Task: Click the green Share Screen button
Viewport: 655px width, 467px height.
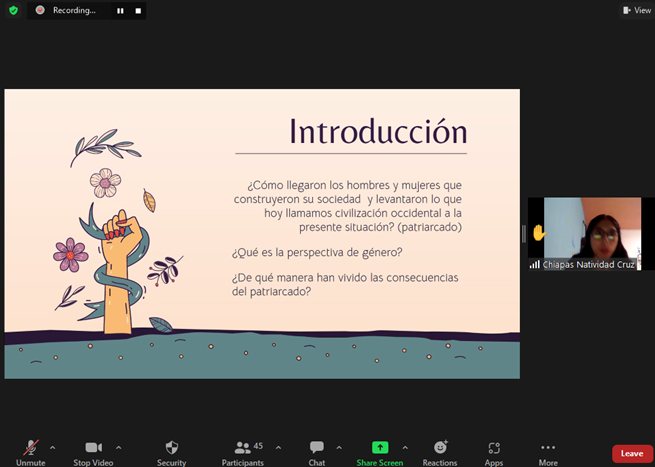Action: click(380, 453)
